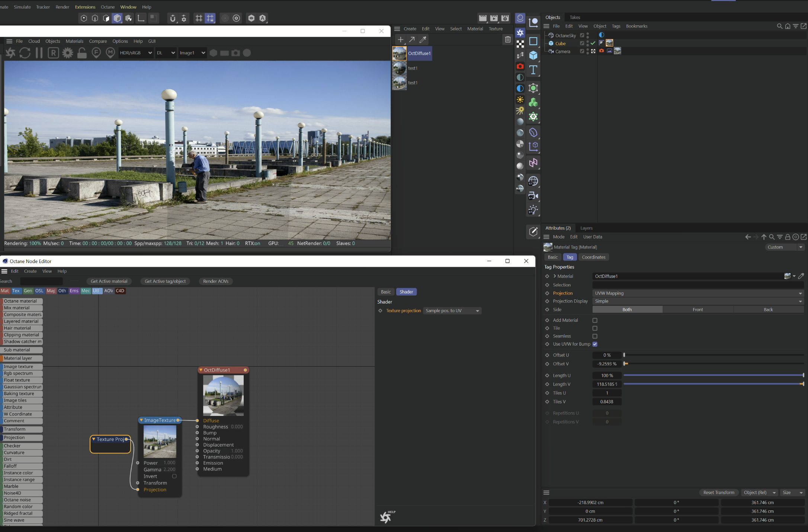The image size is (808, 532).
Task: Select the test1 material thumbnail
Action: 400,68
